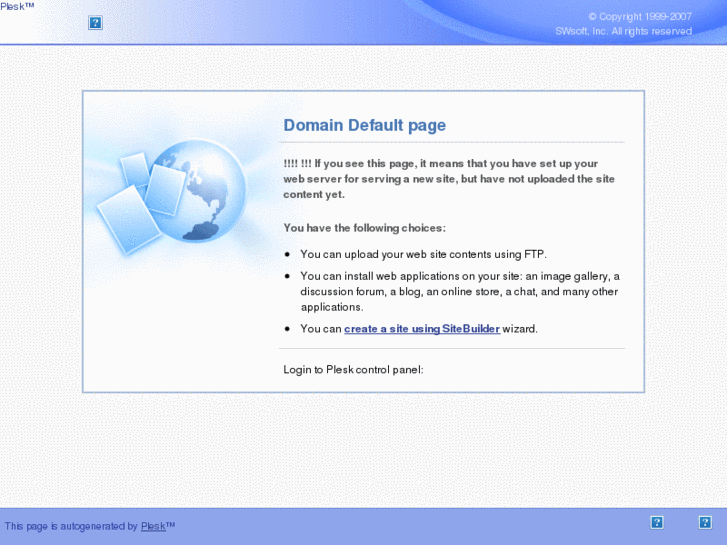Image resolution: width=727 pixels, height=545 pixels.
Task: Click the 'Copyright 1999-2007' notice
Action: (x=640, y=17)
